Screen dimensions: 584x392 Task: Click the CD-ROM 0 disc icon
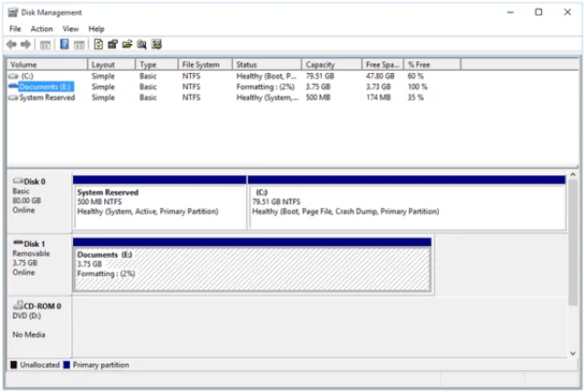pos(18,305)
